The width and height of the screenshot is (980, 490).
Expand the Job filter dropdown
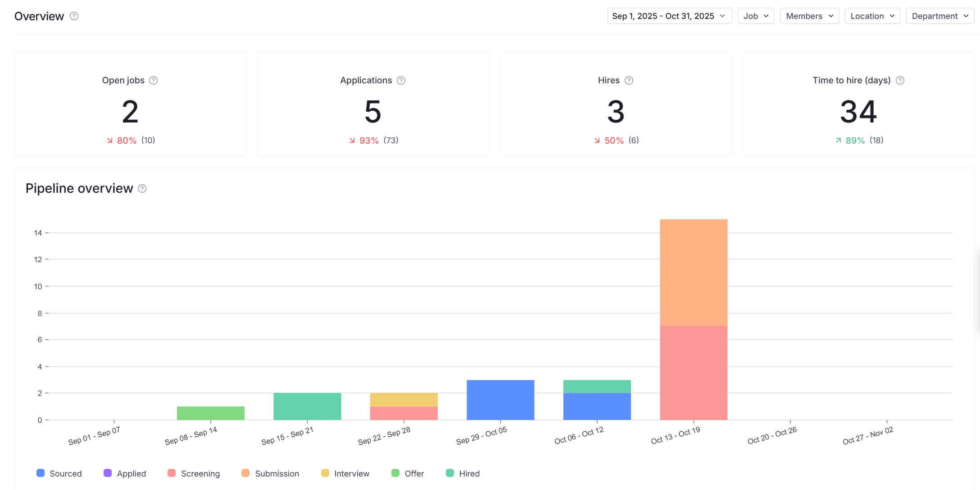(756, 16)
